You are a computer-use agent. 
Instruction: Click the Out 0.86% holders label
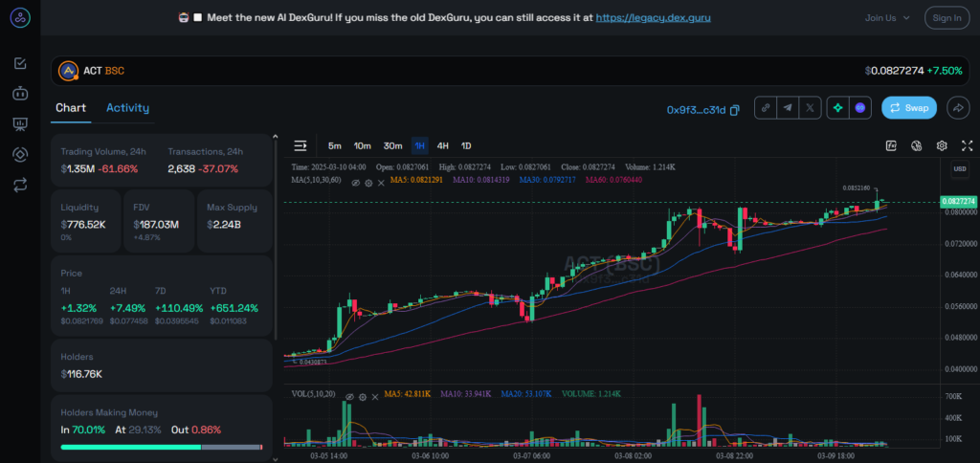coord(195,430)
